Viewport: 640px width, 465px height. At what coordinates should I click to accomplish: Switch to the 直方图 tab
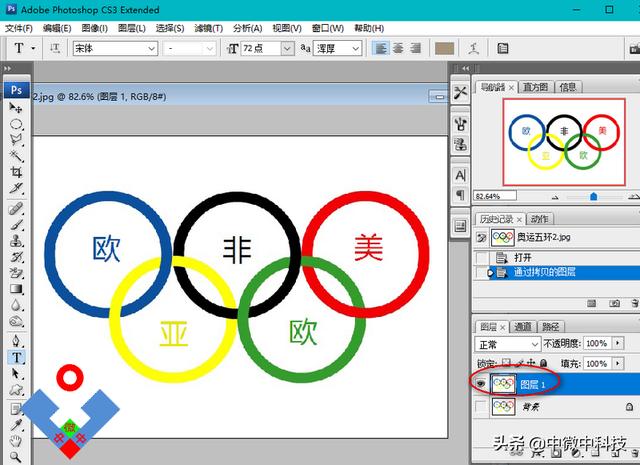point(536,87)
